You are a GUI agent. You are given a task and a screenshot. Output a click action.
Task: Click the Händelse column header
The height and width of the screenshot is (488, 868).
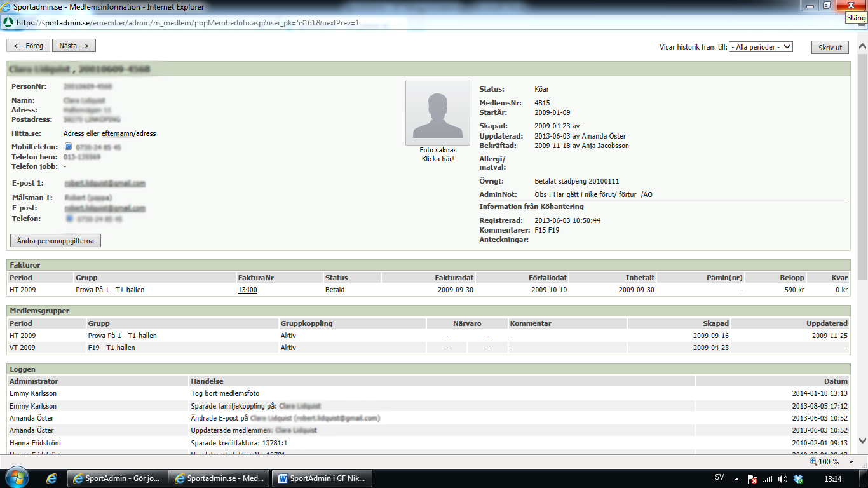point(442,381)
